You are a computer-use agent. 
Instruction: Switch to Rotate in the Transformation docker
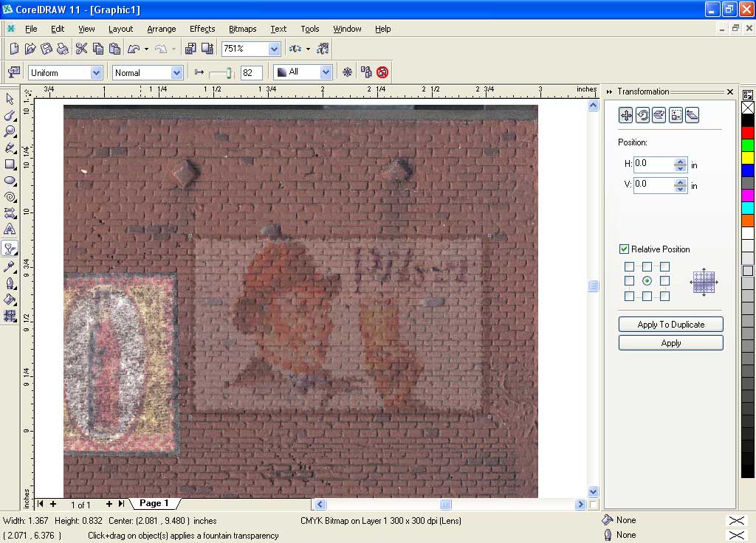[642, 115]
